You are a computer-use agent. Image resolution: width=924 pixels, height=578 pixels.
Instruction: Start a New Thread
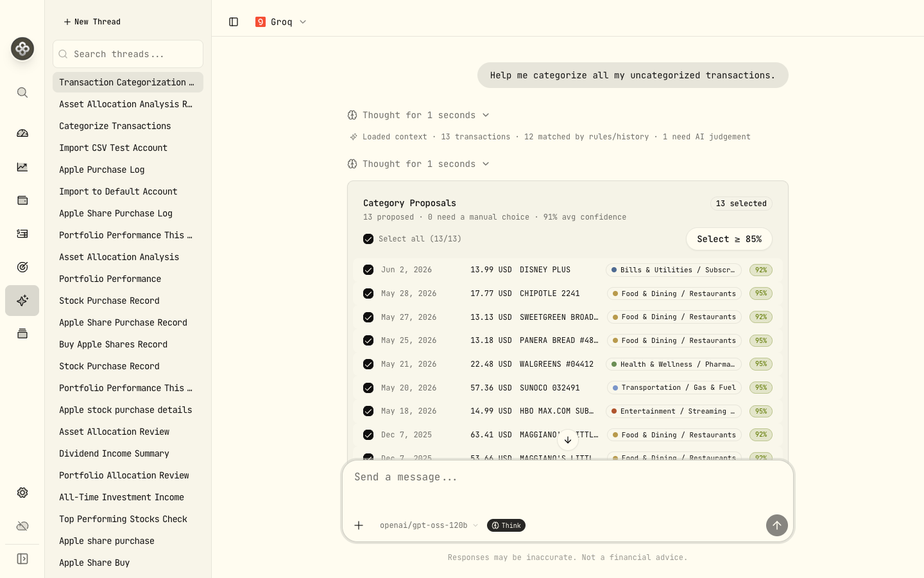92,22
